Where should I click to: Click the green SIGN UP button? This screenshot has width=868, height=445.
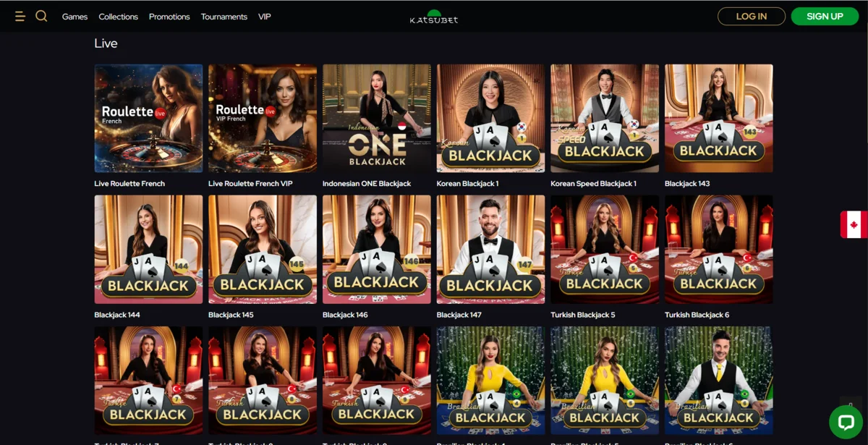coord(825,16)
